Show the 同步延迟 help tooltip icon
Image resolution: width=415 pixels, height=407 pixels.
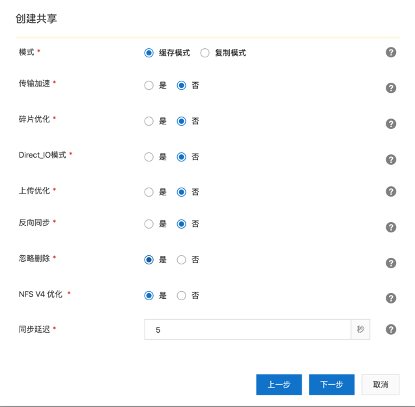(x=391, y=329)
